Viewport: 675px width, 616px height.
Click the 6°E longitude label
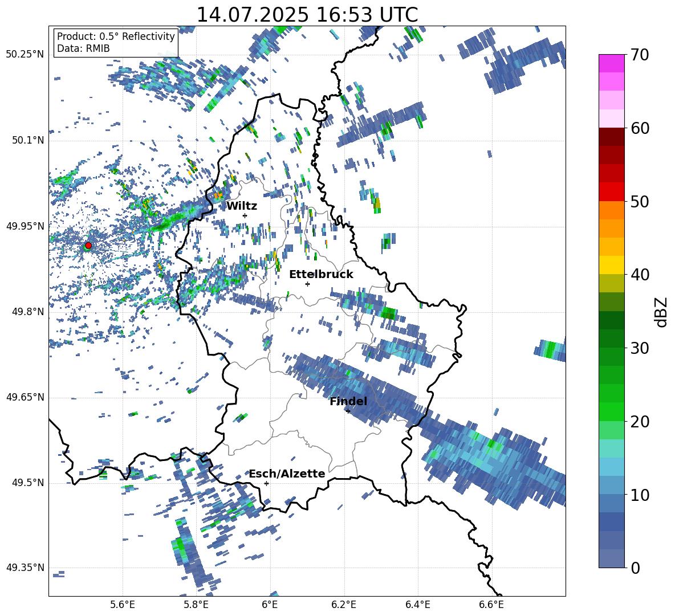pyautogui.click(x=270, y=605)
